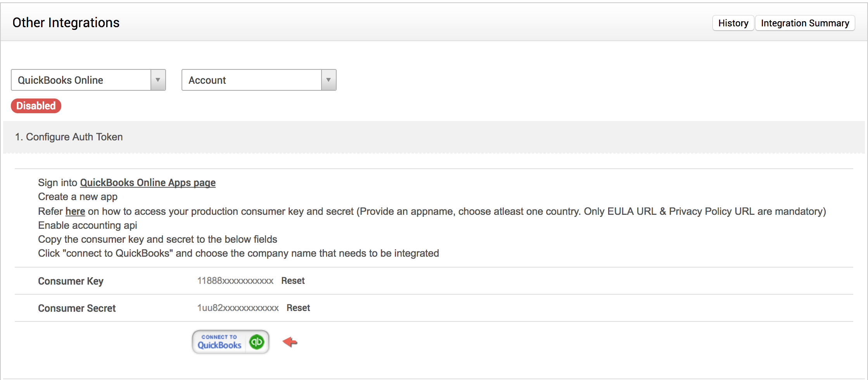Image resolution: width=868 pixels, height=380 pixels.
Task: Click the Account combo box field
Action: 252,80
